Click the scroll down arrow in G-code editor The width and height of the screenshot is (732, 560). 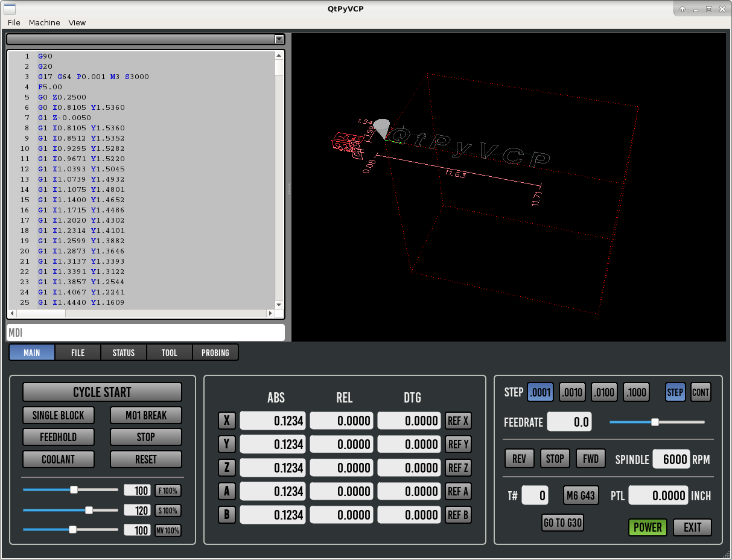(279, 304)
